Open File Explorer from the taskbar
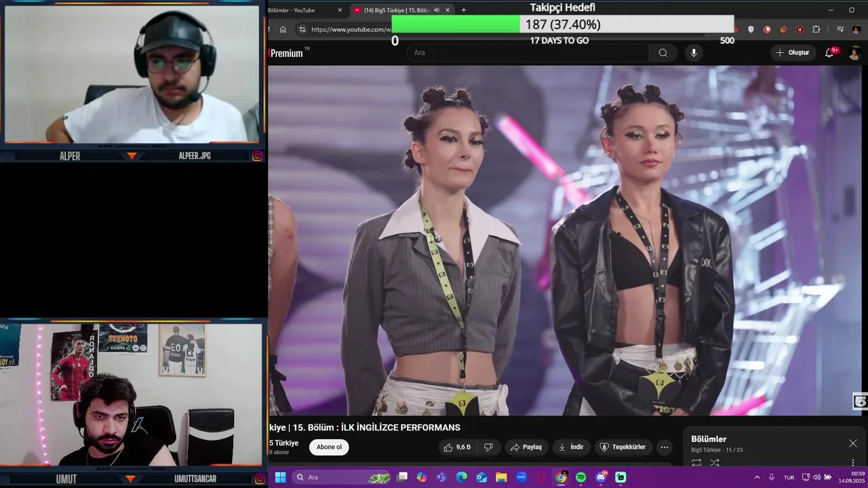Viewport: 868px width, 488px height. tap(501, 477)
